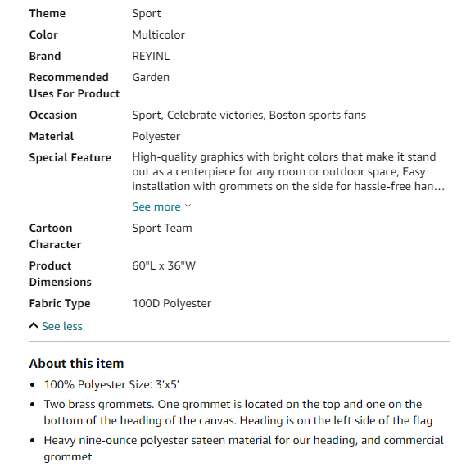The image size is (466, 476).
Task: Click the 100% Polyester Size bullet
Action: pyautogui.click(x=111, y=384)
